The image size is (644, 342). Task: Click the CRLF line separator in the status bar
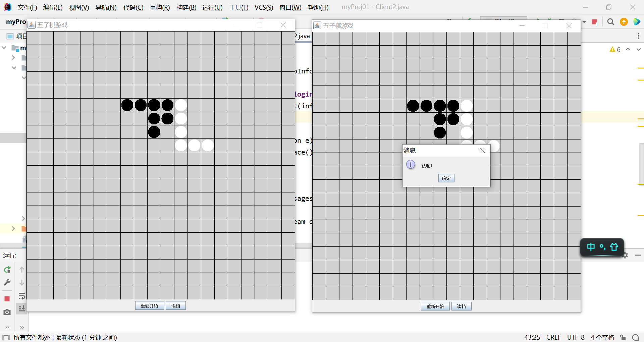pyautogui.click(x=553, y=337)
